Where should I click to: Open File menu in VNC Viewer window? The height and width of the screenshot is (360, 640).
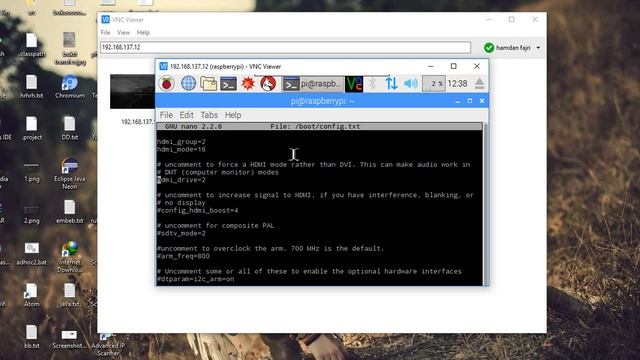click(105, 32)
